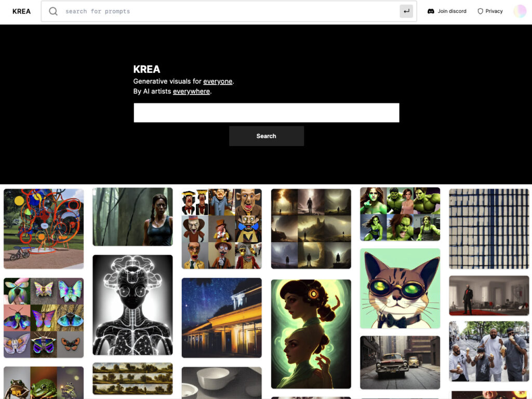Open the man in red-carpet room image

coord(489,296)
